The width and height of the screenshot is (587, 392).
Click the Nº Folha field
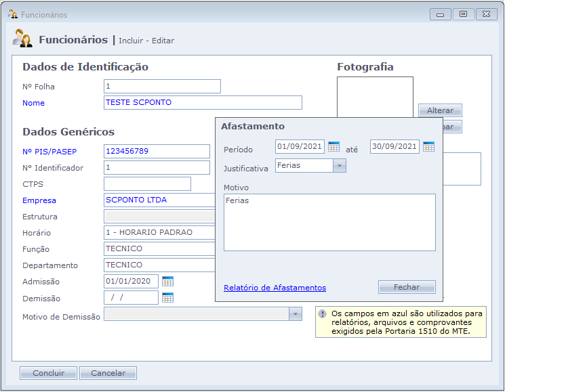coord(162,87)
